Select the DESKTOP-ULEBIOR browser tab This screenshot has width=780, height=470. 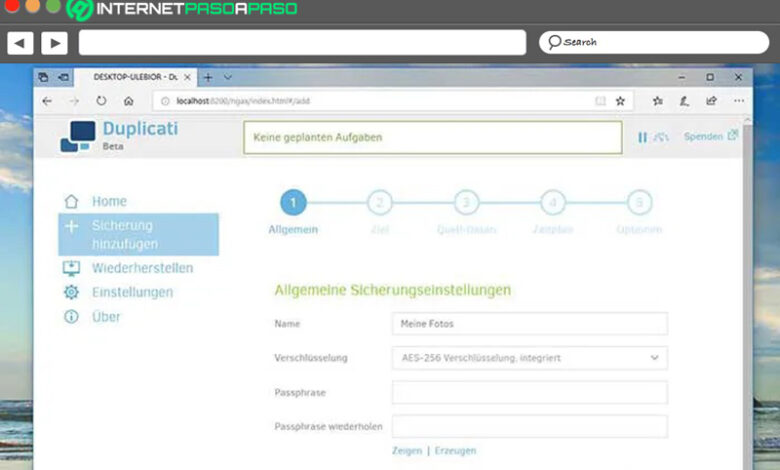point(134,77)
